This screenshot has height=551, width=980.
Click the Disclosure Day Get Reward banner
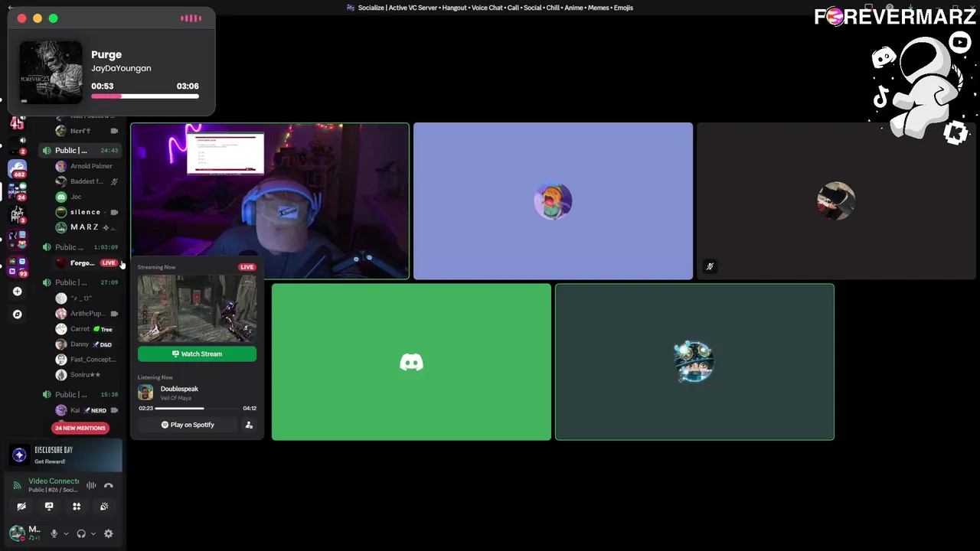click(65, 455)
